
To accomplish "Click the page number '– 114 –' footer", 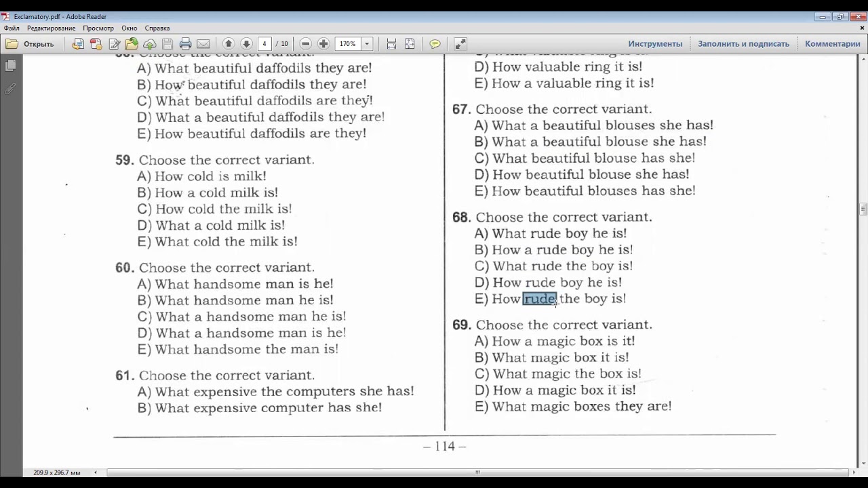I will click(444, 446).
